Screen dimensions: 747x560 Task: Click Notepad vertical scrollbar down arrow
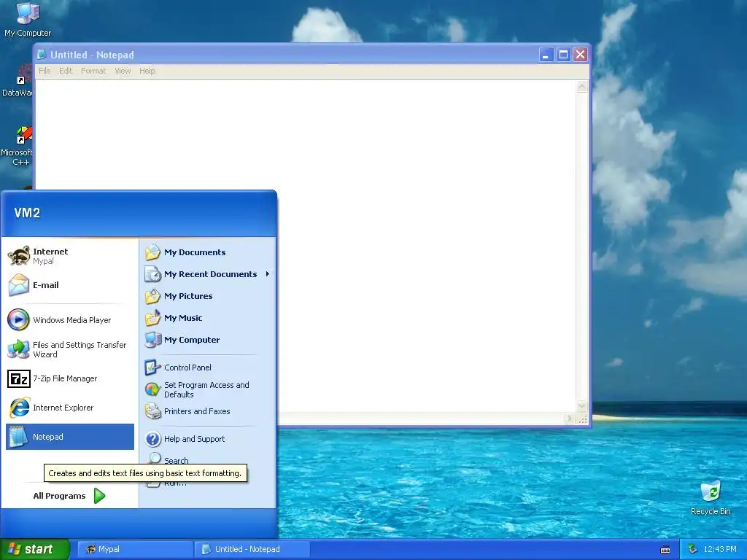coord(581,407)
